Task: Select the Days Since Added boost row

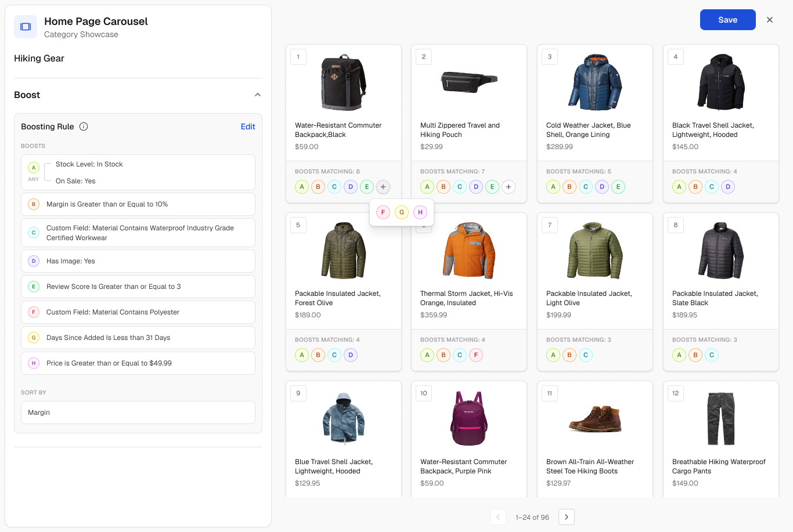Action: [138, 338]
